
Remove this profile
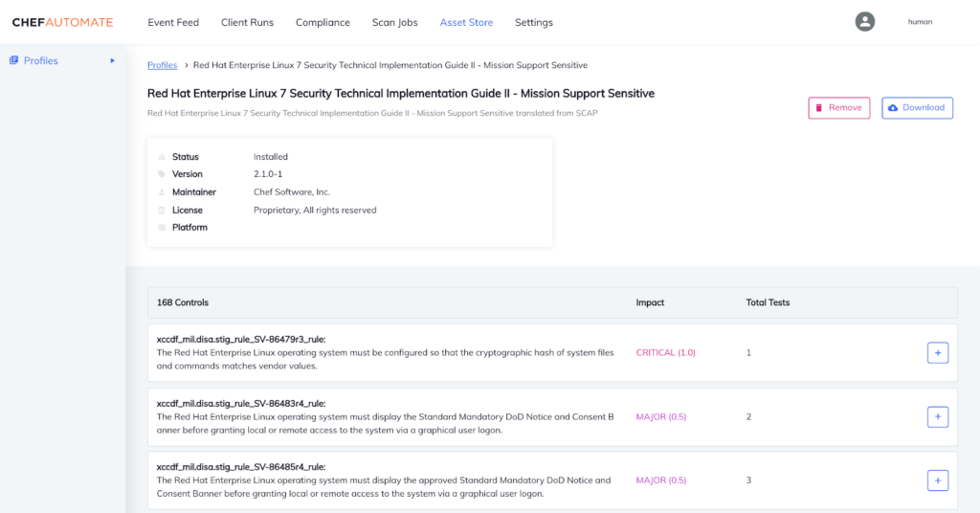tap(838, 108)
